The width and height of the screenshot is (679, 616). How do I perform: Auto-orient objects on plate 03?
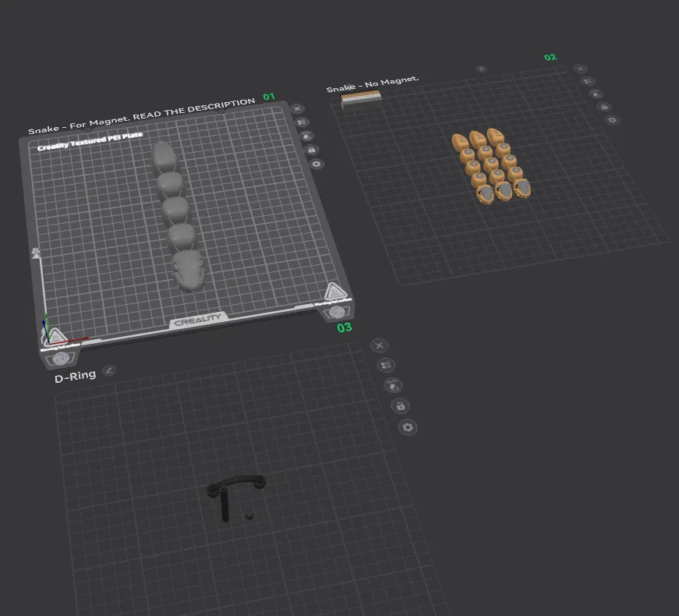point(393,385)
